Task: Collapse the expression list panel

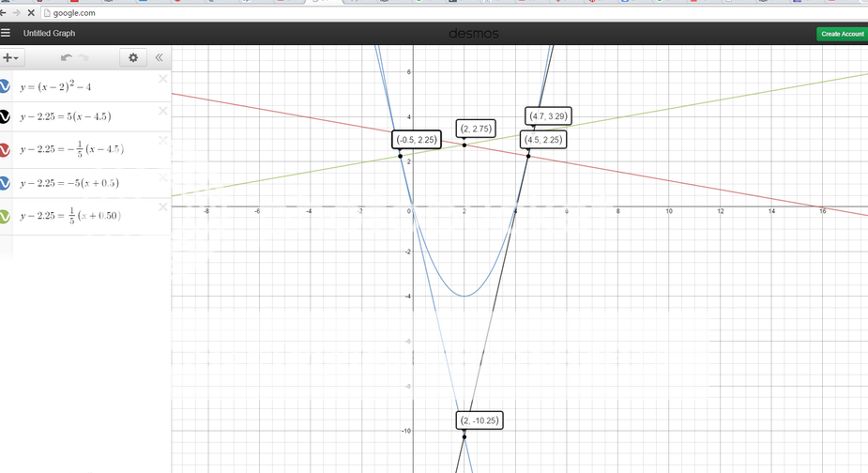Action: [x=159, y=58]
